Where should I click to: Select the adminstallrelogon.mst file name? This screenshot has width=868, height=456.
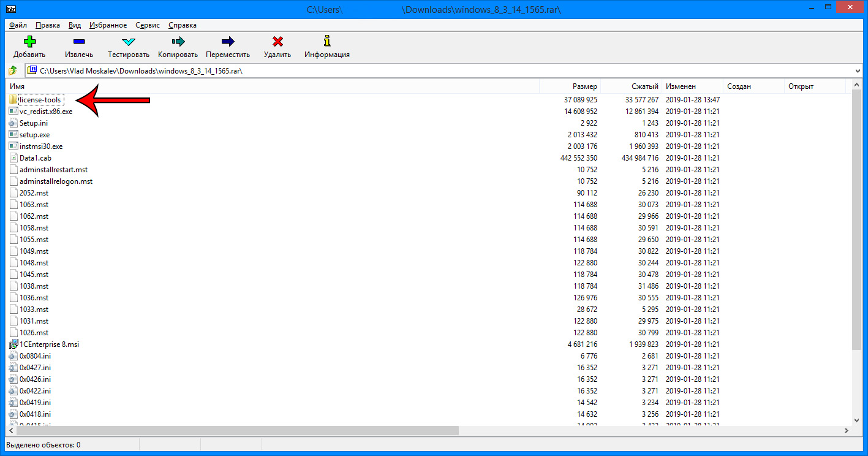pyautogui.click(x=56, y=181)
